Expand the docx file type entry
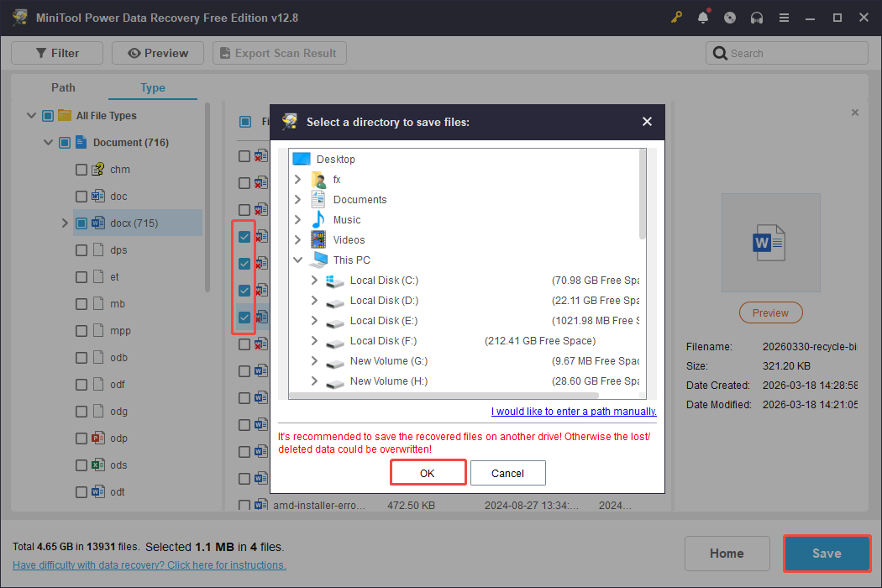The image size is (882, 588). (64, 223)
